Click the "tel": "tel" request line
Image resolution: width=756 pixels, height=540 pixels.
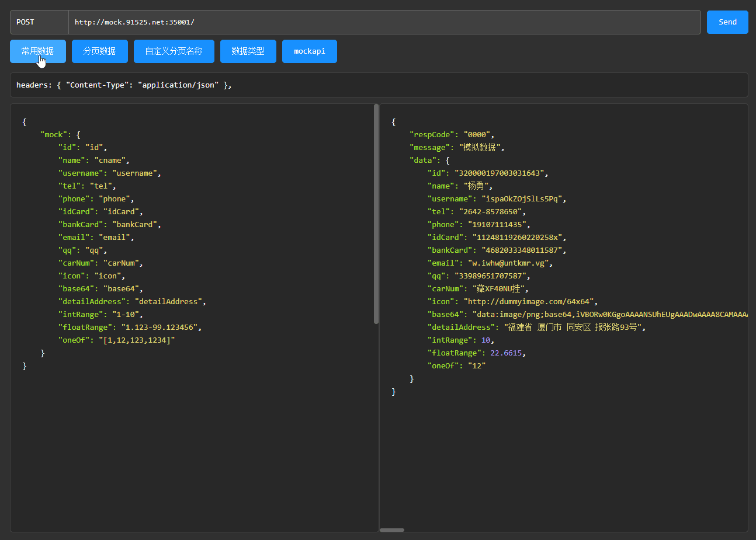click(87, 186)
